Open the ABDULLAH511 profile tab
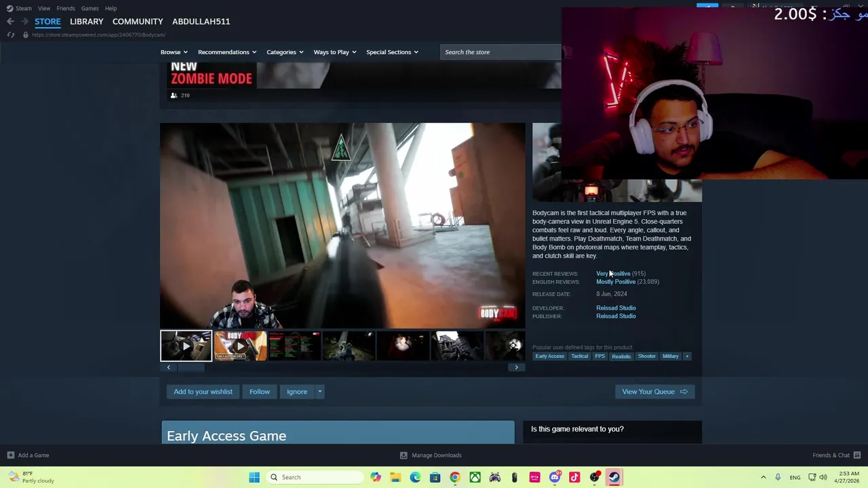Viewport: 868px width, 488px height. (x=201, y=22)
